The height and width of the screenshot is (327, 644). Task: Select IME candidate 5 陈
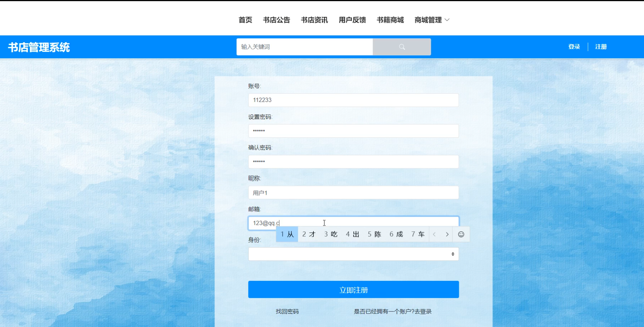[374, 234]
